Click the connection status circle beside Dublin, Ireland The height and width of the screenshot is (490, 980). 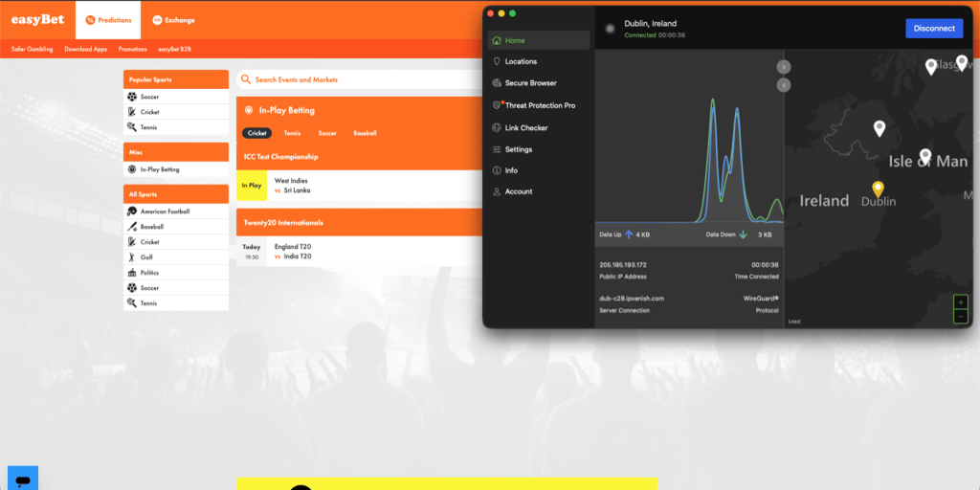610,29
